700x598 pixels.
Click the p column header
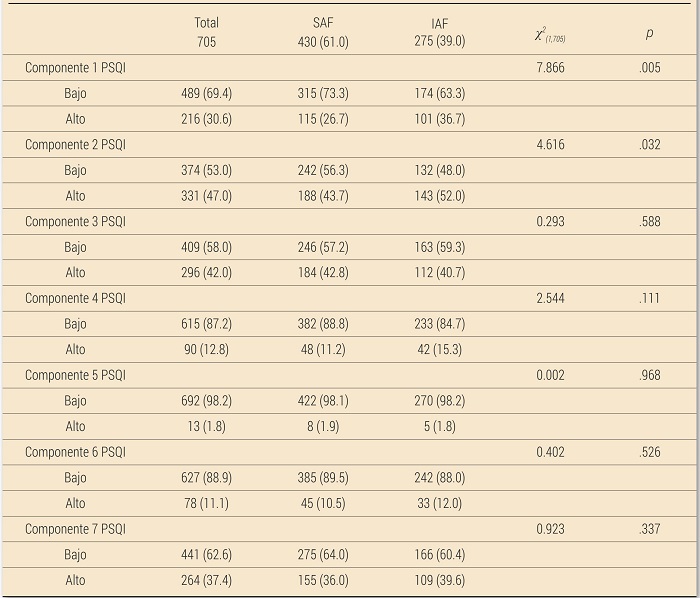coord(650,34)
